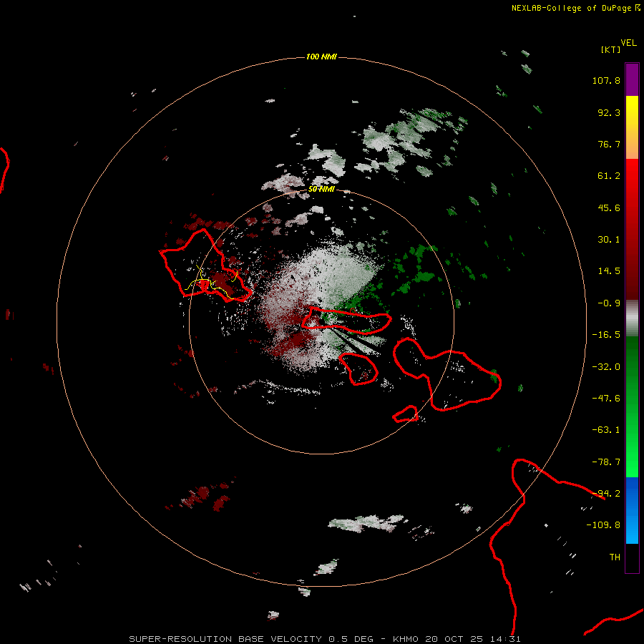Select the -63.1 legend value

point(606,430)
